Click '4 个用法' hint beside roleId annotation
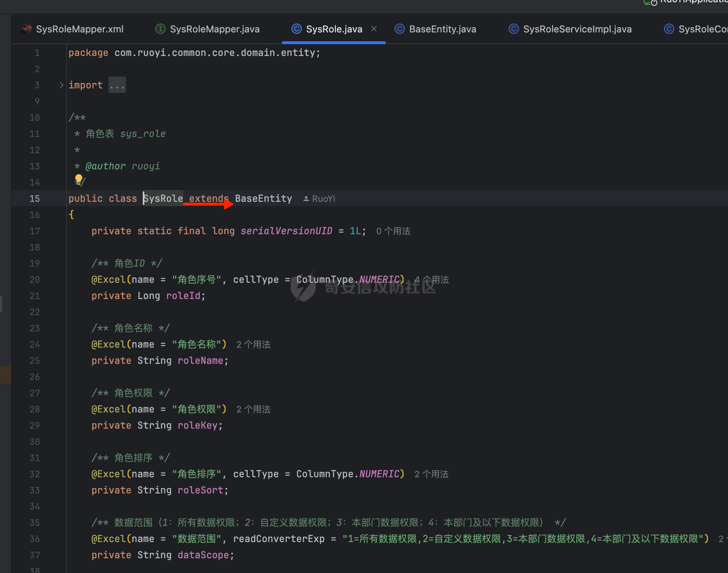This screenshot has height=573, width=728. [x=431, y=280]
